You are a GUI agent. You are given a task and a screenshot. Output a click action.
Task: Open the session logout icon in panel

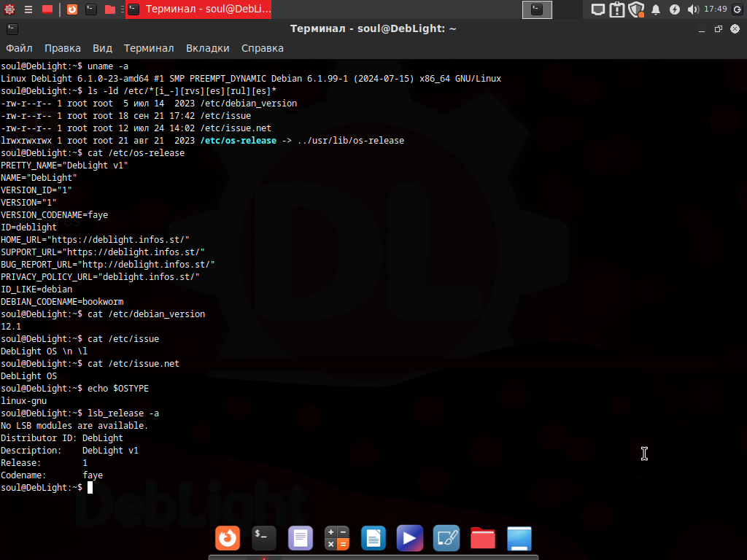coord(738,9)
